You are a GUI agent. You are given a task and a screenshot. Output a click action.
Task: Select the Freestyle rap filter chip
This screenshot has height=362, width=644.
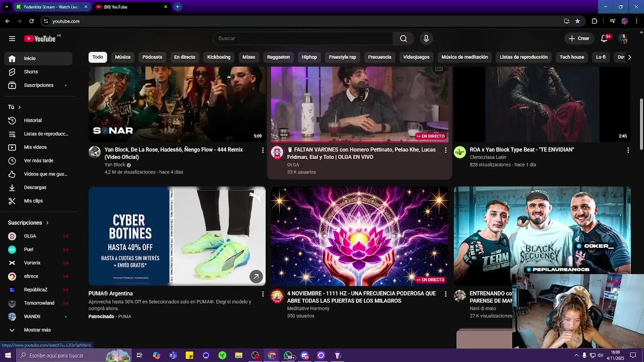(343, 57)
